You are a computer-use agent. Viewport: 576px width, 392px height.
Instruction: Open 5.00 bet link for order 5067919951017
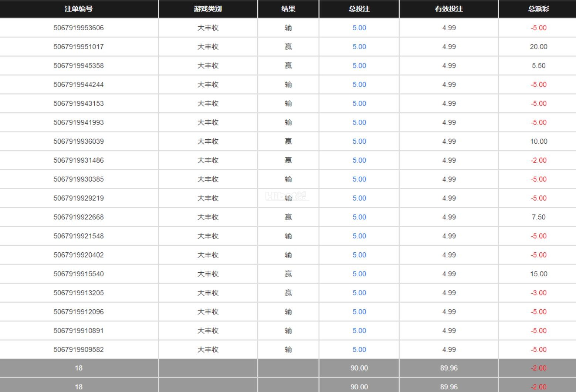point(359,47)
